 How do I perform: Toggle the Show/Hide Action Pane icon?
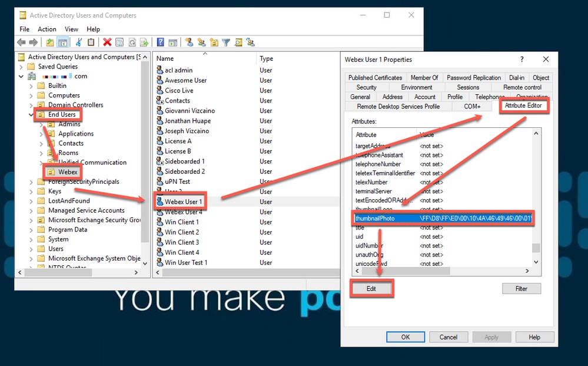pyautogui.click(x=172, y=42)
